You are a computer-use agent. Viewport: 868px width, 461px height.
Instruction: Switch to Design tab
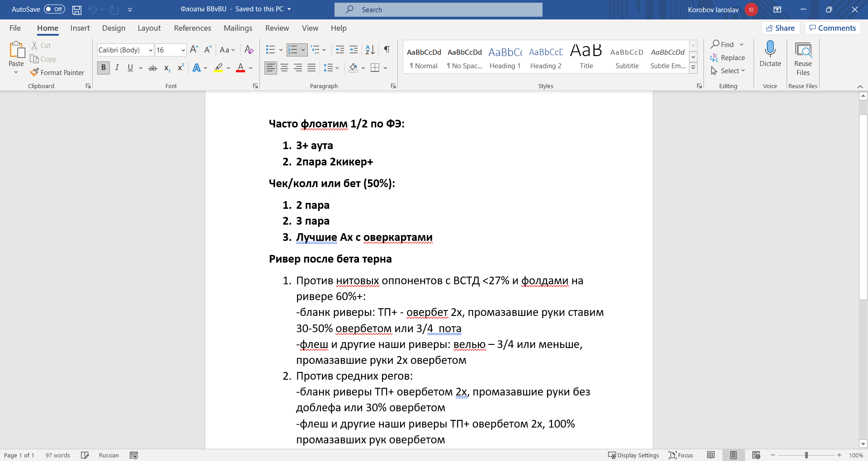[113, 28]
